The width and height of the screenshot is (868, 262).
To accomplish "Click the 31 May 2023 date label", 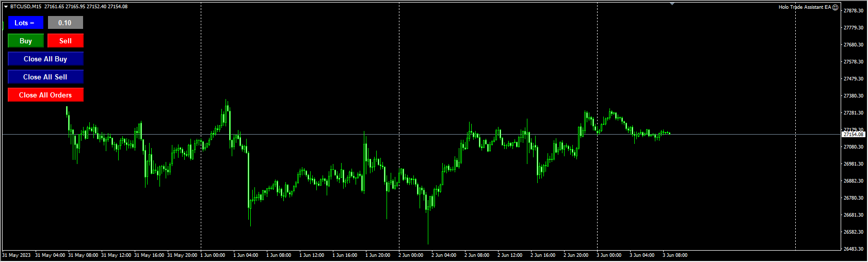I will pyautogui.click(x=17, y=255).
